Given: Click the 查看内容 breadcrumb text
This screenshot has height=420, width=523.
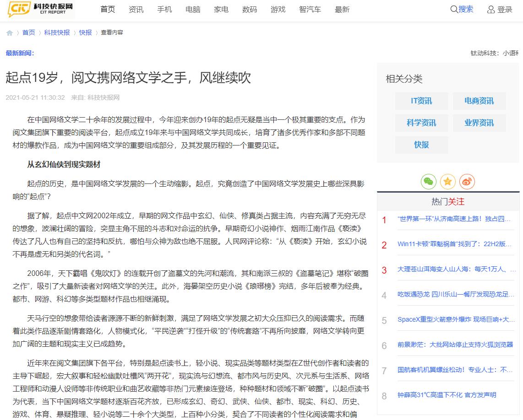Looking at the screenshot, I should [x=112, y=32].
